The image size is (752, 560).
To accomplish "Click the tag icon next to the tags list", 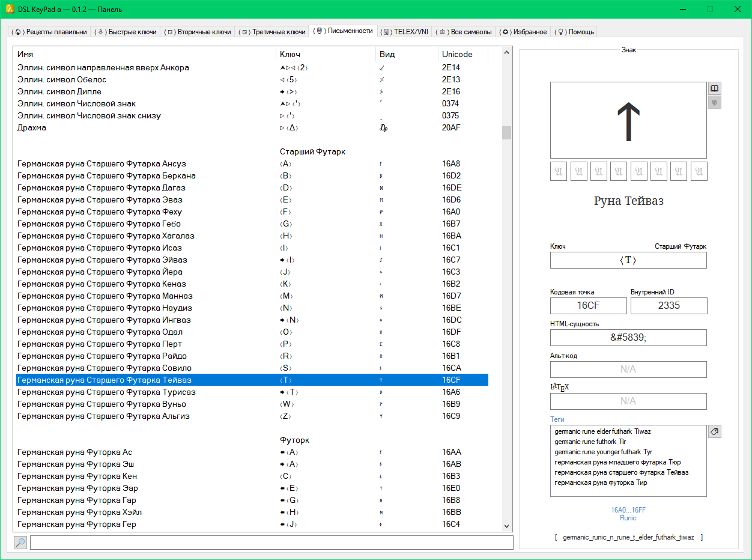I will coord(714,431).
